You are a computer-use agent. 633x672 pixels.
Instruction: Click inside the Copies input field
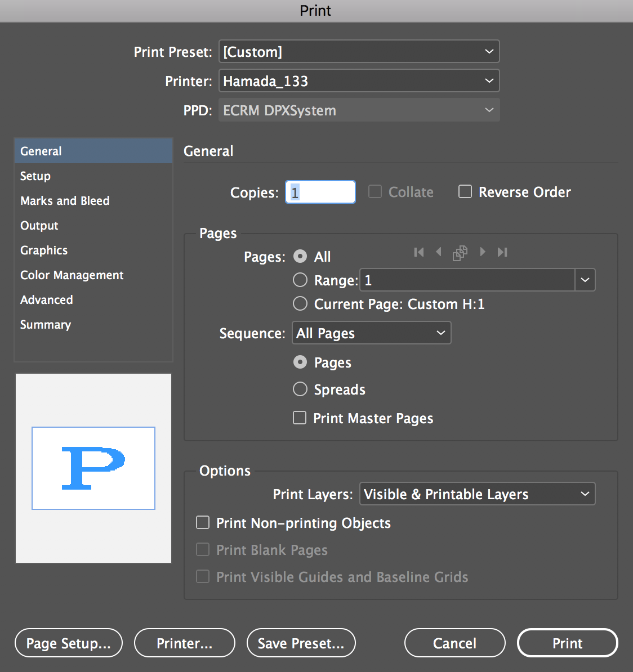(x=320, y=192)
